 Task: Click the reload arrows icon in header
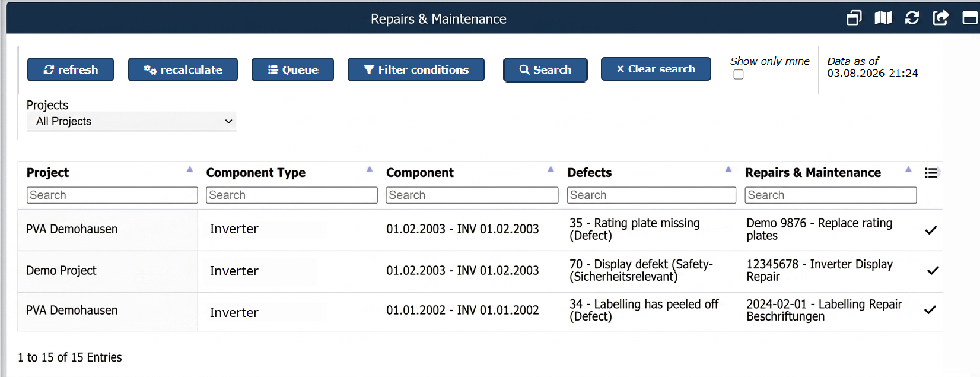[912, 18]
